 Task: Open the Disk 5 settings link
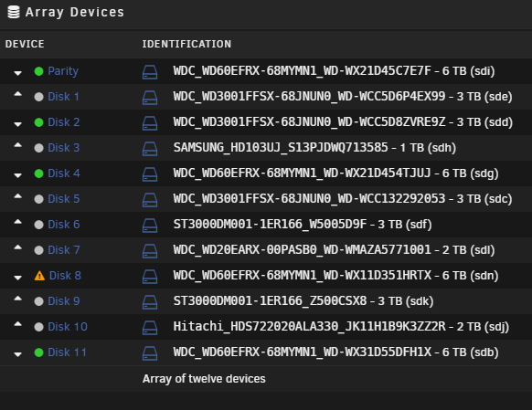pos(64,199)
